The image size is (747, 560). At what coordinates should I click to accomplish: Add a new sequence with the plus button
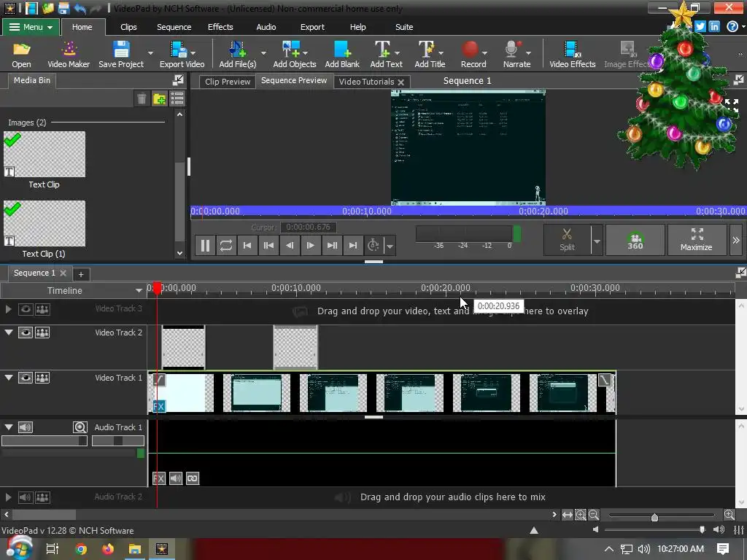tap(81, 274)
